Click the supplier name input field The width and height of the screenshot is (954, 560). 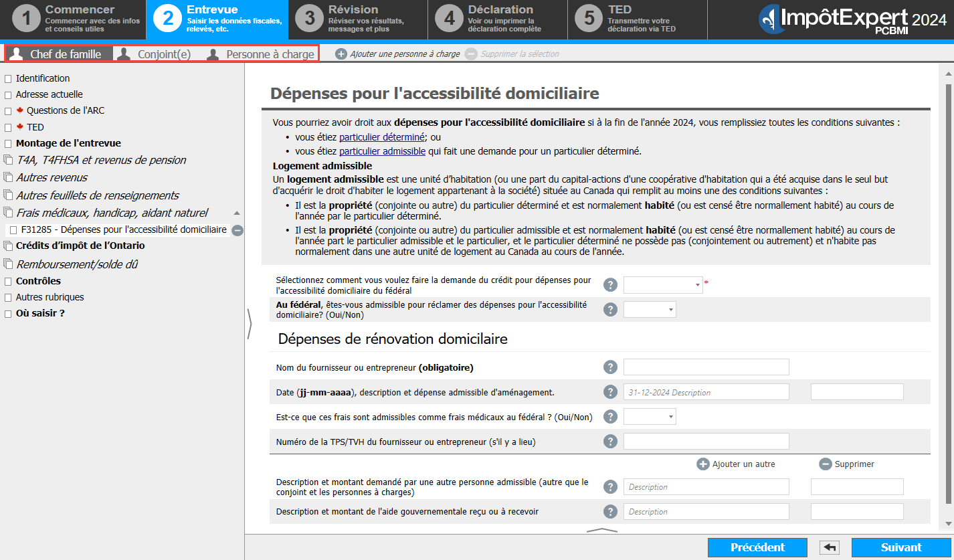tap(706, 367)
